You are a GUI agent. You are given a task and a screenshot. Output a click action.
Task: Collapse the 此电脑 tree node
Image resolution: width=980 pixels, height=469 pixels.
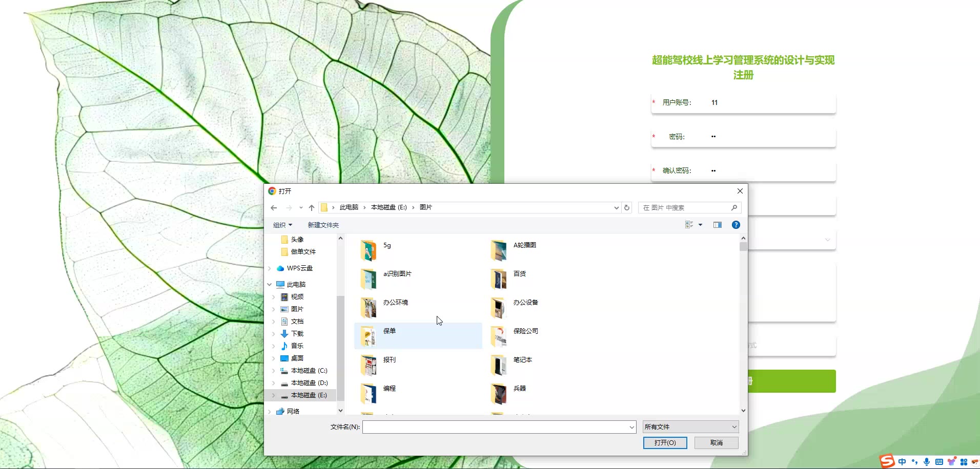coord(270,285)
